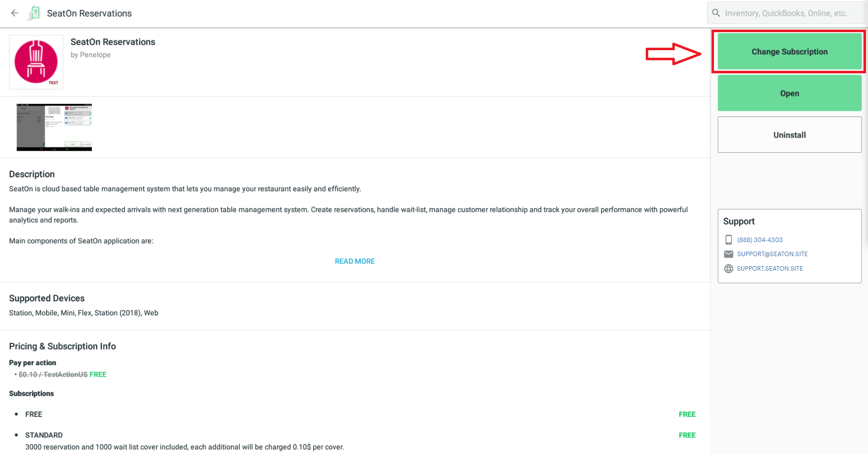Click the Support panel heading
Viewport: 868px width, 454px height.
coord(739,221)
